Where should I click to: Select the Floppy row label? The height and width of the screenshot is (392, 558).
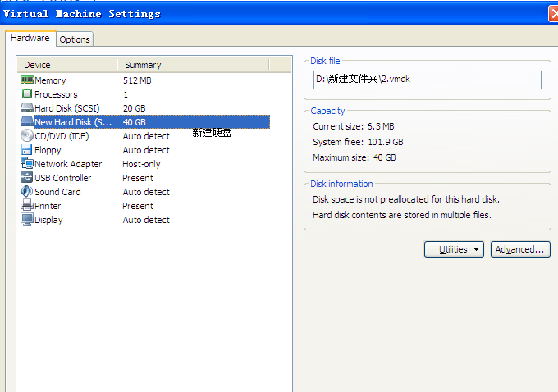[48, 150]
